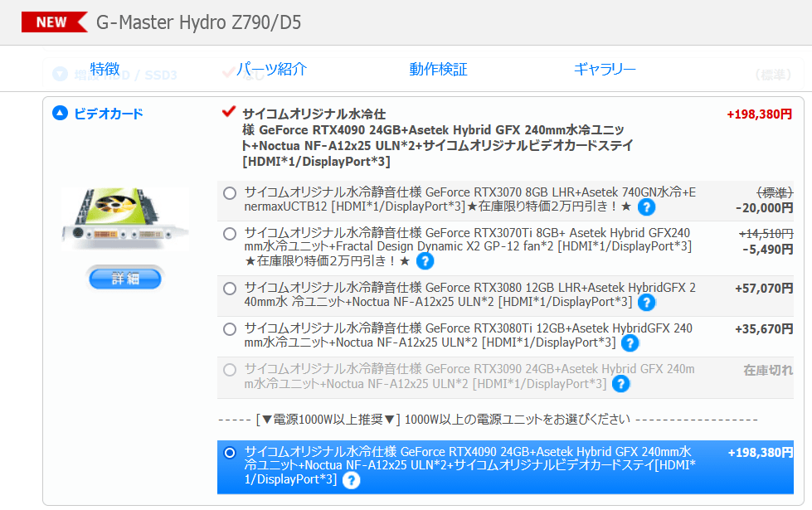The width and height of the screenshot is (812, 510).
Task: Go to the 動作検証 tab
Action: [x=438, y=69]
